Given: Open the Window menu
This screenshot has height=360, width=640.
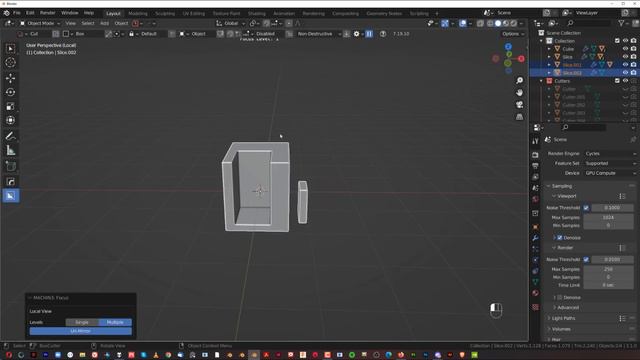Looking at the screenshot, I should tap(70, 13).
